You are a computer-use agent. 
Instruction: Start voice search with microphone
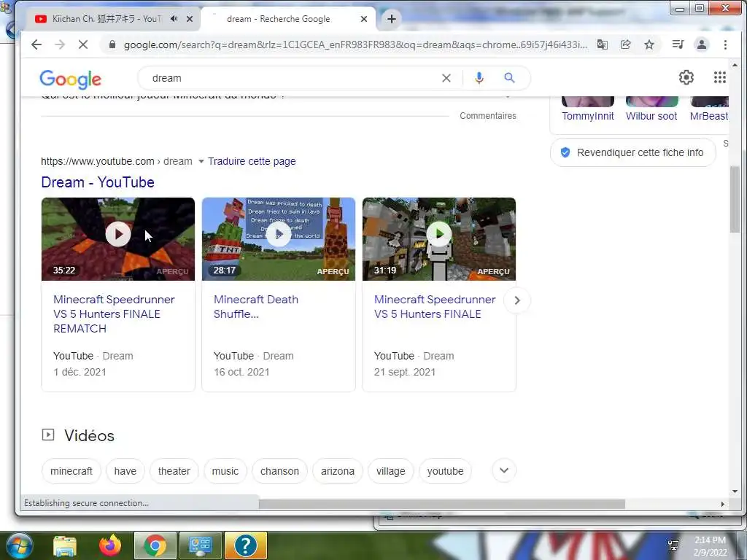(x=479, y=78)
